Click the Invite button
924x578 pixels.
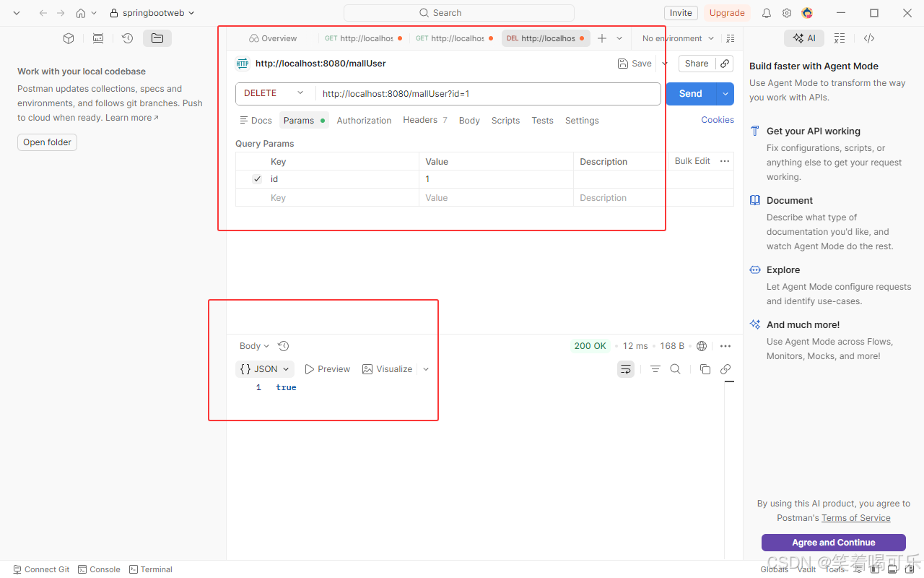click(x=681, y=13)
